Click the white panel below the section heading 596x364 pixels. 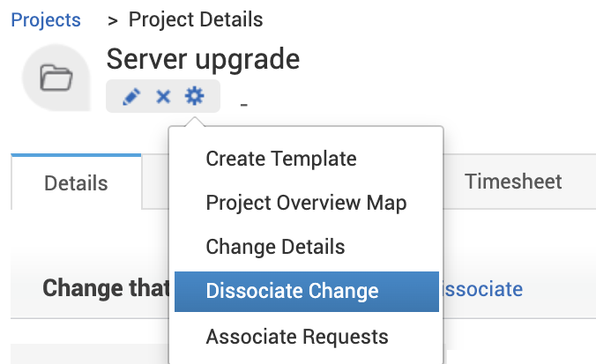[88, 353]
